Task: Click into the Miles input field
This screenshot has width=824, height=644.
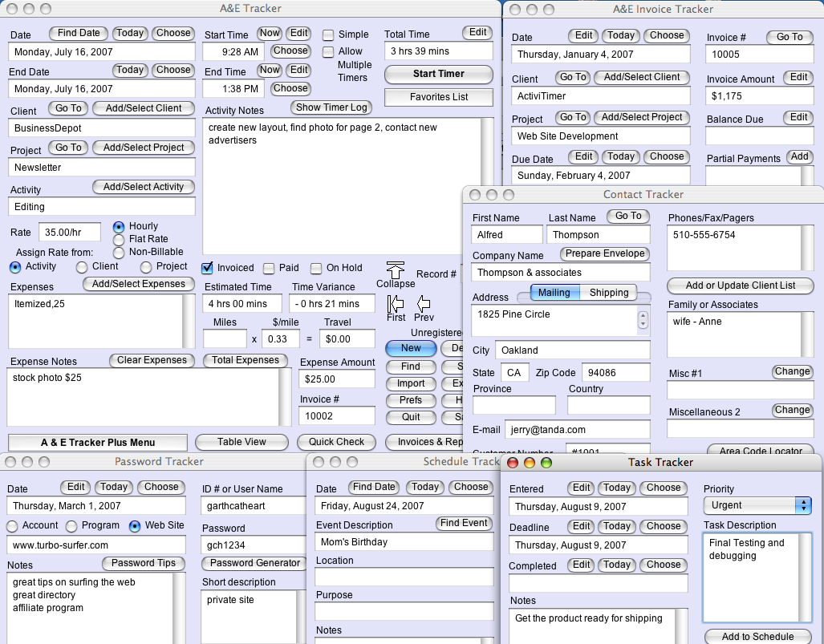Action: click(225, 339)
